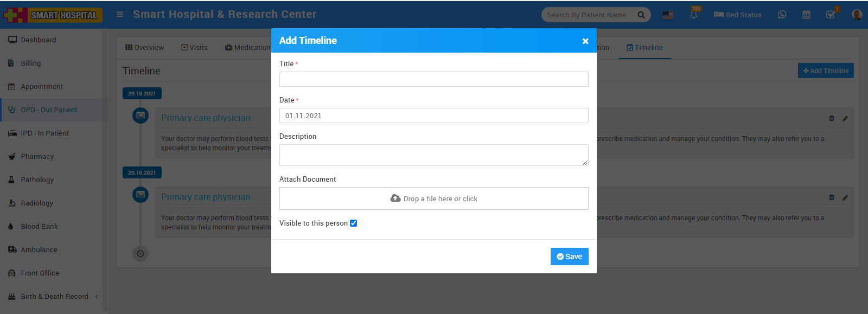Click the Drop a file here upload area
This screenshot has width=868, height=314.
[x=433, y=198]
